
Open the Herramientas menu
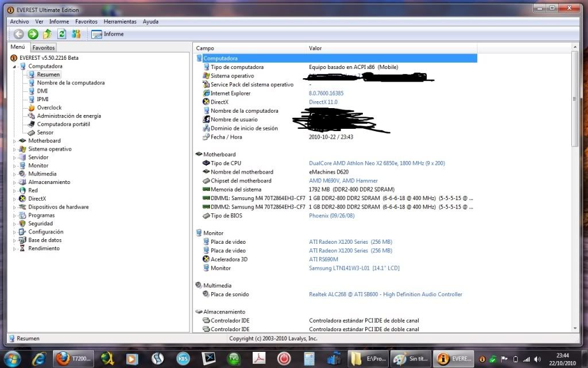point(120,21)
